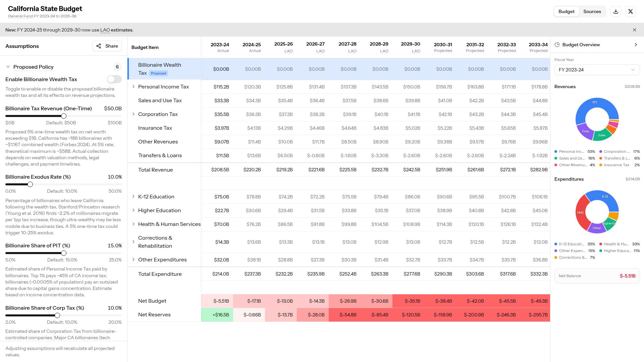
Task: Click Personal Inc... legend entry
Action: click(575, 152)
